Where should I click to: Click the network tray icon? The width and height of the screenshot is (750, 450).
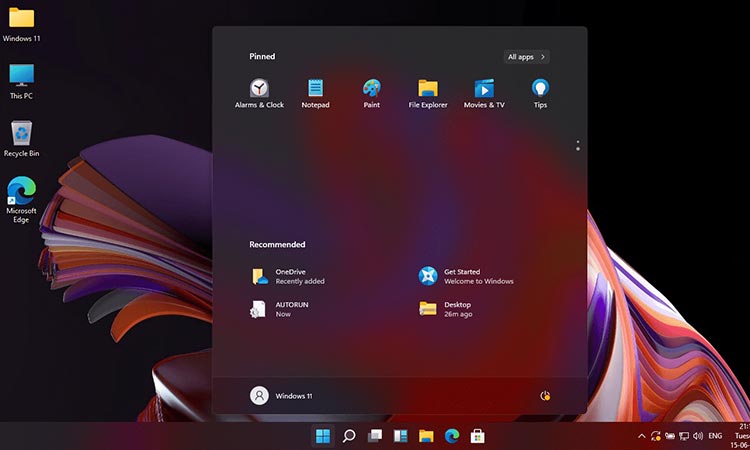coord(684,436)
